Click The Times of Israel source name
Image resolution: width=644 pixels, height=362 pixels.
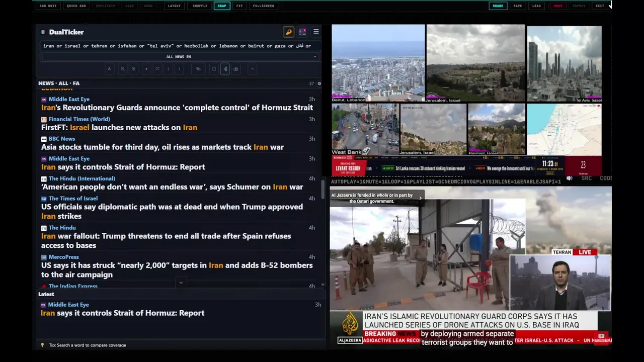coord(73,199)
